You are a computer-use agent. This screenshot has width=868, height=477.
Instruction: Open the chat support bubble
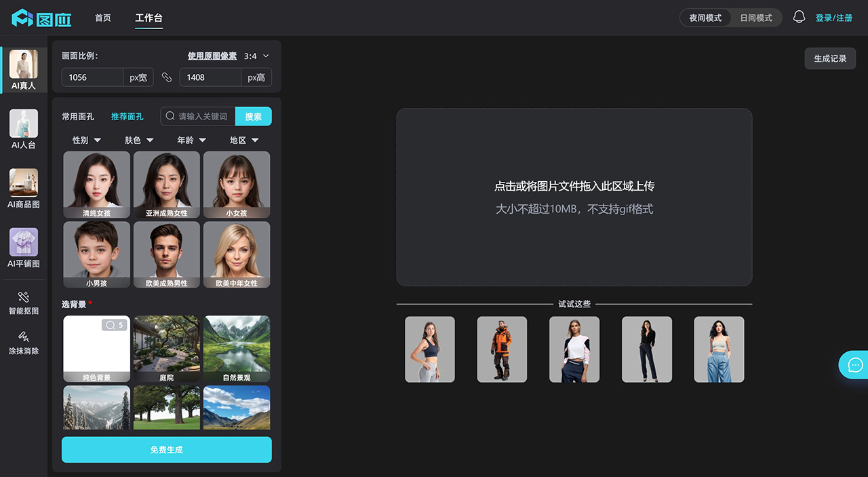coord(854,364)
